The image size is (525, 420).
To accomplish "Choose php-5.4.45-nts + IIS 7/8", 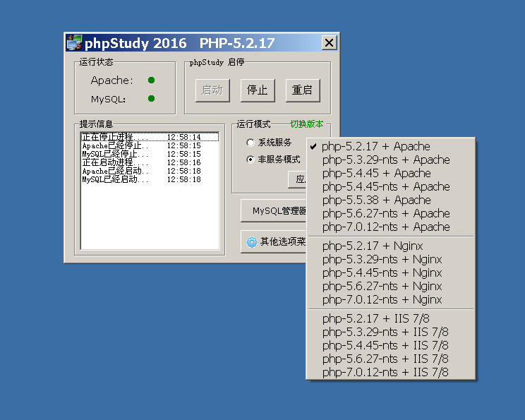I will (x=391, y=345).
